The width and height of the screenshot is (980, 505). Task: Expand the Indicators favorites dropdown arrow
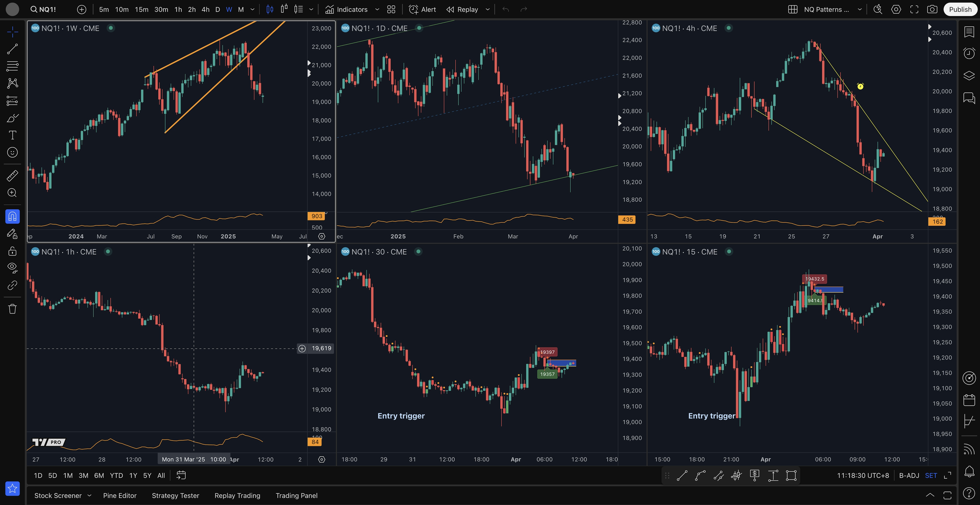click(377, 9)
